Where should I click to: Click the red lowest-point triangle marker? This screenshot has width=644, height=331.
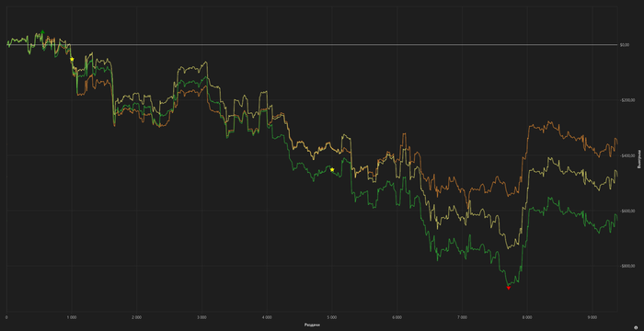(509, 288)
